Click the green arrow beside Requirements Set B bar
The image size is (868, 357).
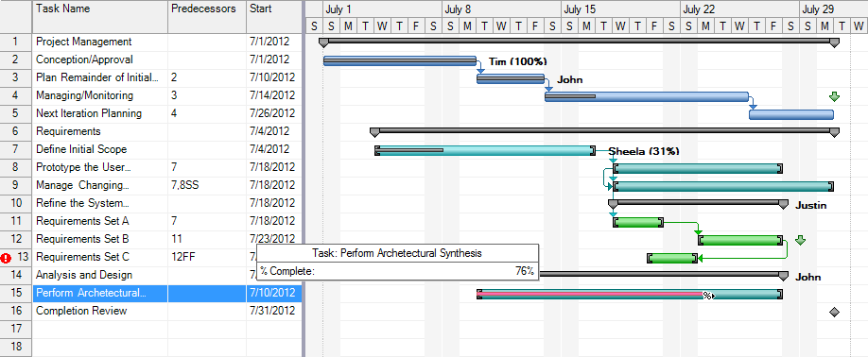click(x=800, y=240)
